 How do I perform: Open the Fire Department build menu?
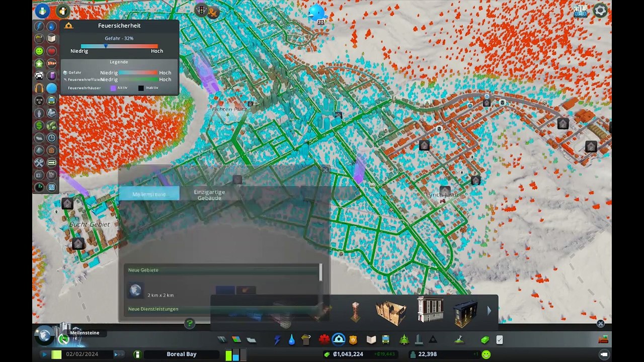coord(339,340)
